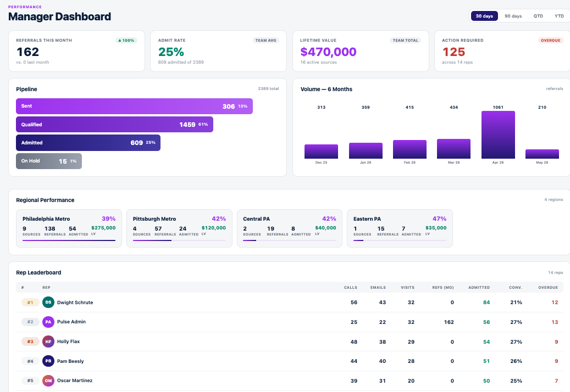Click Pulse Admin's PA avatar
570x392 pixels.
(48, 322)
